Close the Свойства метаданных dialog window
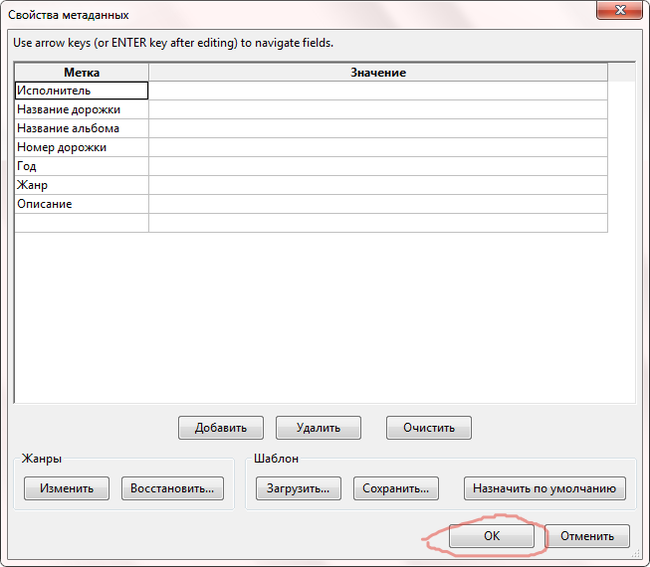Image resolution: width=650 pixels, height=567 pixels. (x=619, y=12)
